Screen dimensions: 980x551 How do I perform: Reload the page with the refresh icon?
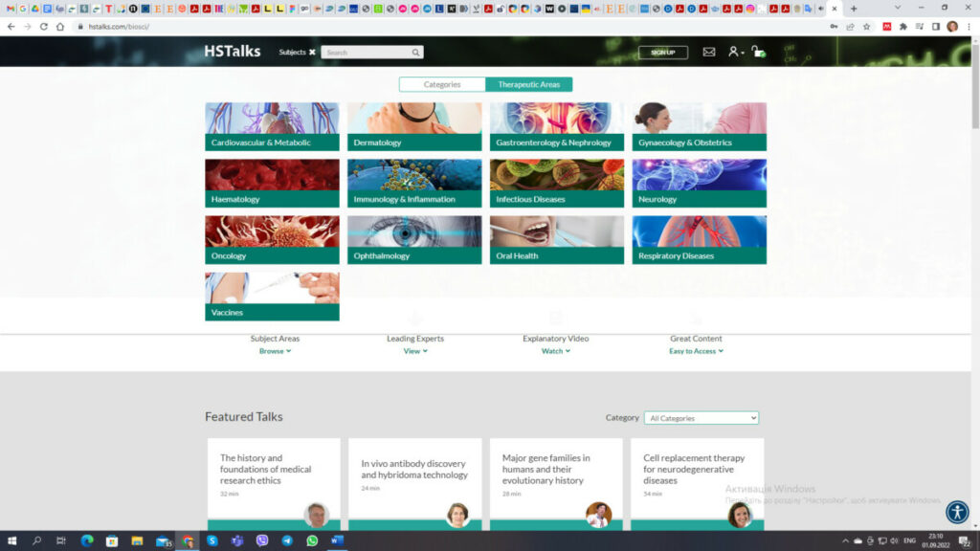coord(43,27)
